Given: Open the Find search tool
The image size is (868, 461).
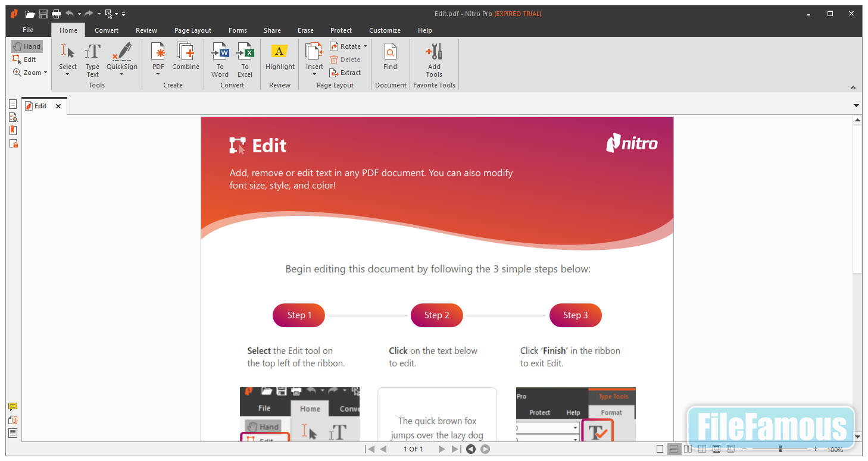Looking at the screenshot, I should coord(390,57).
